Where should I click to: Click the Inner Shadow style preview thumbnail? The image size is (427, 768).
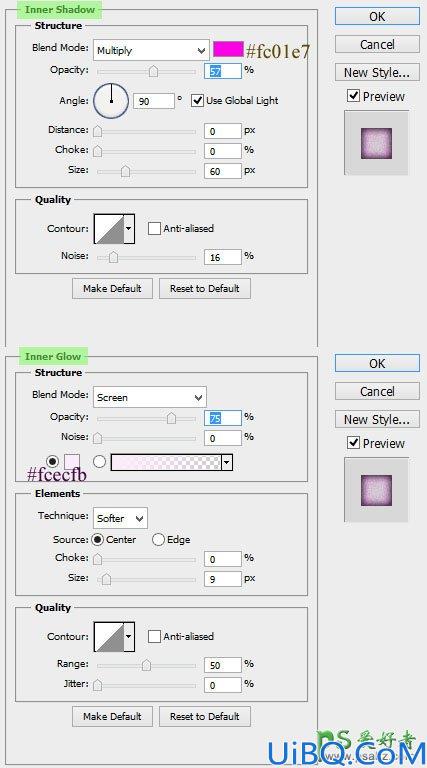point(377,143)
